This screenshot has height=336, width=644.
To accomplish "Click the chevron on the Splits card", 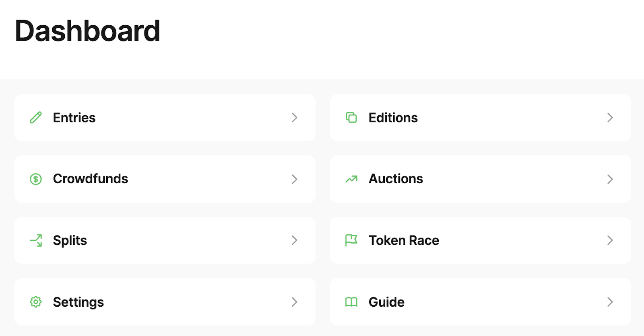I will click(295, 240).
